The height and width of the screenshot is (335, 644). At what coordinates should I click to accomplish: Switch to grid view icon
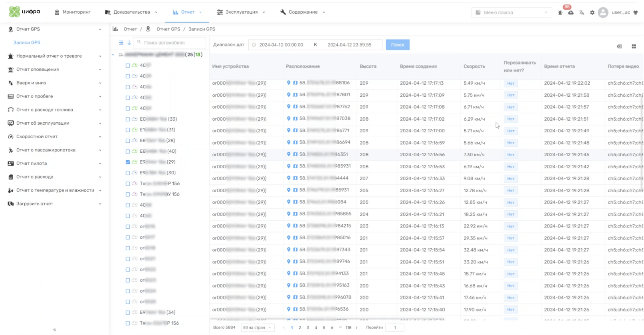click(634, 46)
